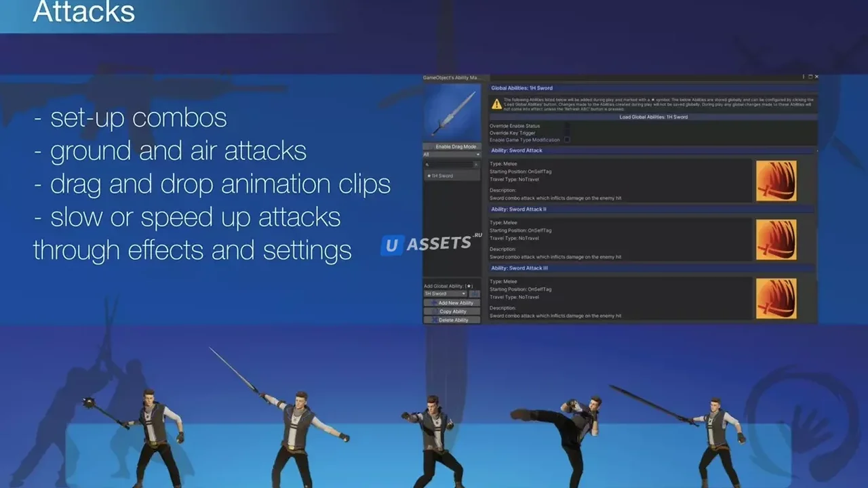Viewport: 868px width, 488px height.
Task: Click the Sword Attack ability icon
Action: point(776,181)
